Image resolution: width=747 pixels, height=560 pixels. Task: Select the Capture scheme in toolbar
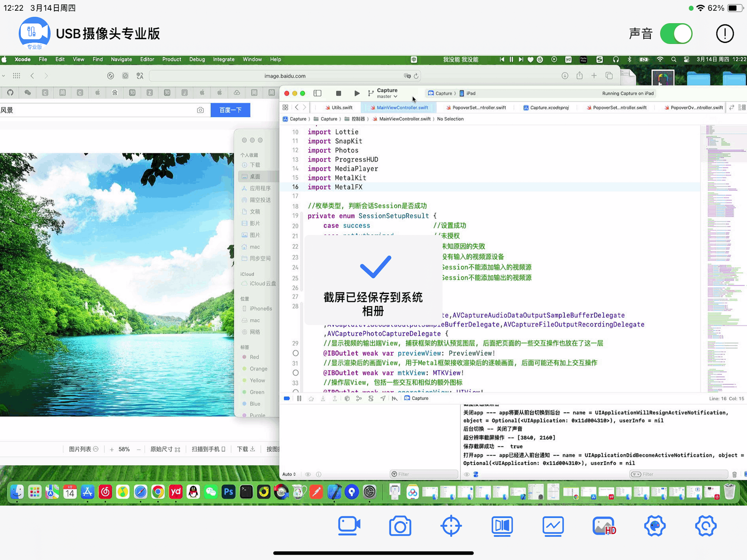[440, 93]
